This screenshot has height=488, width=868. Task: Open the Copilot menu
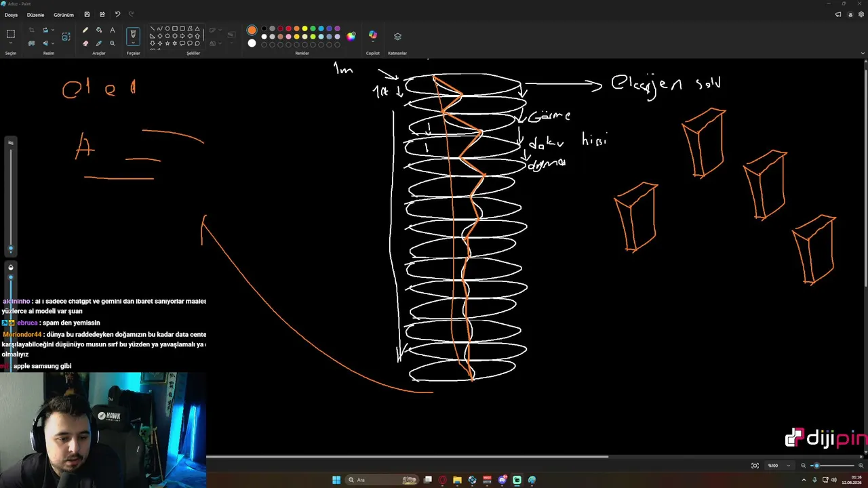pos(372,35)
